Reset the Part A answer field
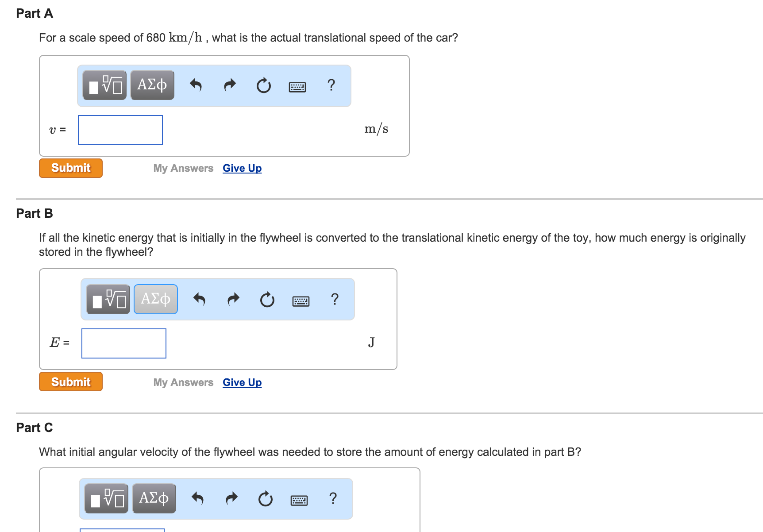This screenshot has width=763, height=532. [264, 85]
